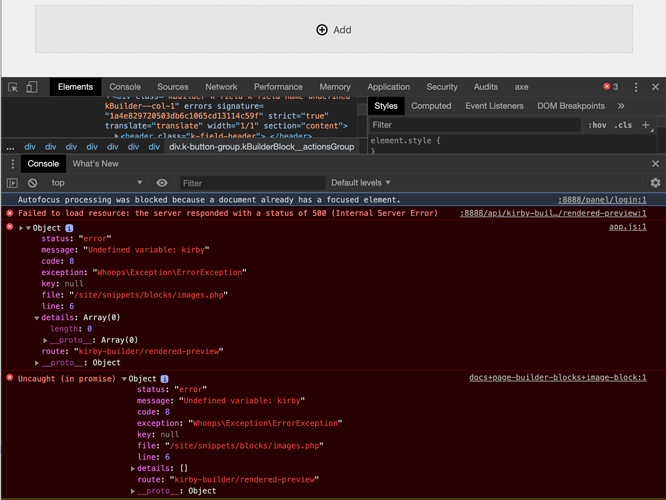Image resolution: width=666 pixels, height=500 pixels.
Task: Switch to the Network tab
Action: [221, 87]
